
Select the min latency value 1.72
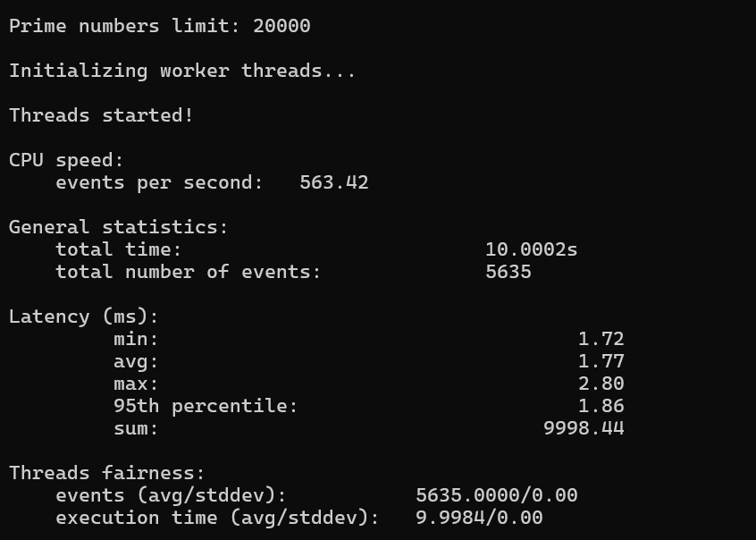coord(601,339)
